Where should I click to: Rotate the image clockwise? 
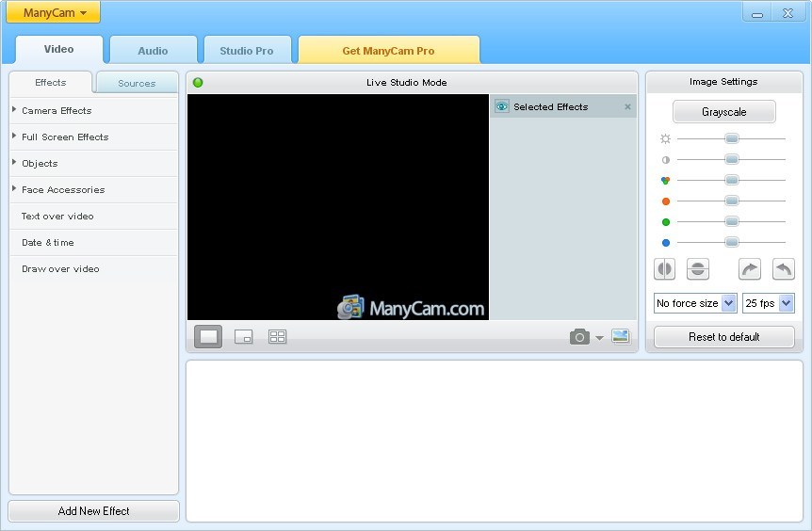(749, 269)
